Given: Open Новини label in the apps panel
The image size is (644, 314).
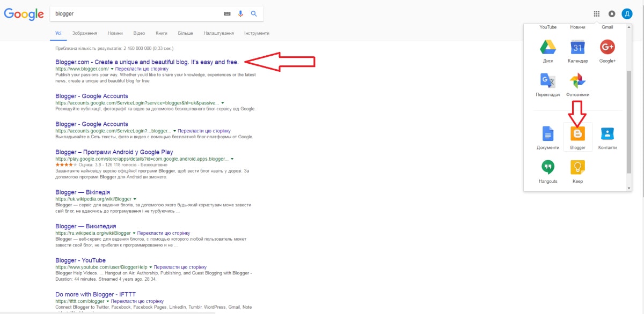Looking at the screenshot, I should click(x=578, y=27).
